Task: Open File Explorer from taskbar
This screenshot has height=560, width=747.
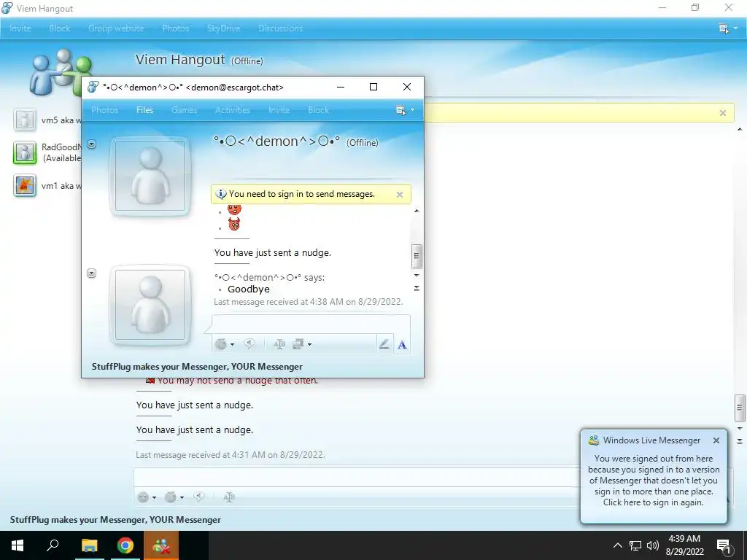Action: point(89,545)
